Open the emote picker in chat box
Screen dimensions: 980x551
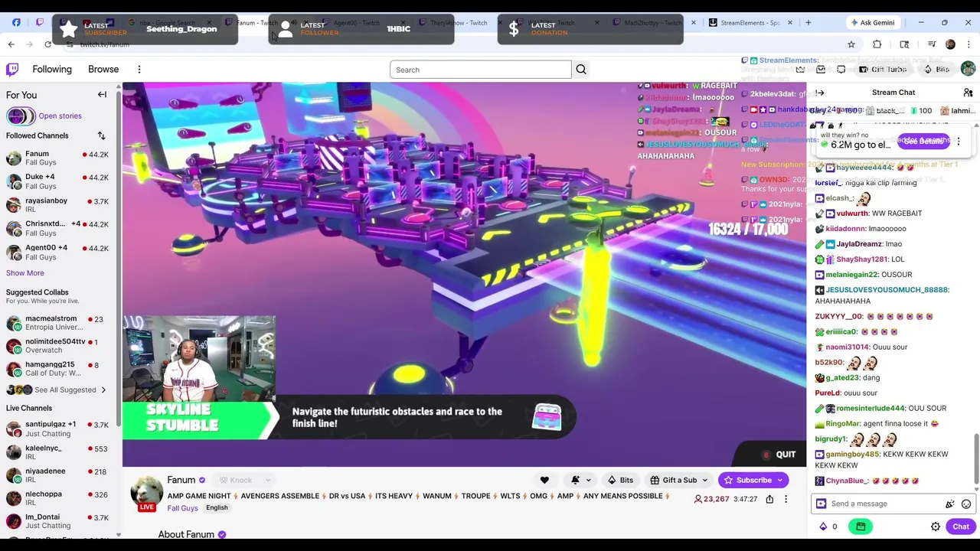pyautogui.click(x=966, y=504)
